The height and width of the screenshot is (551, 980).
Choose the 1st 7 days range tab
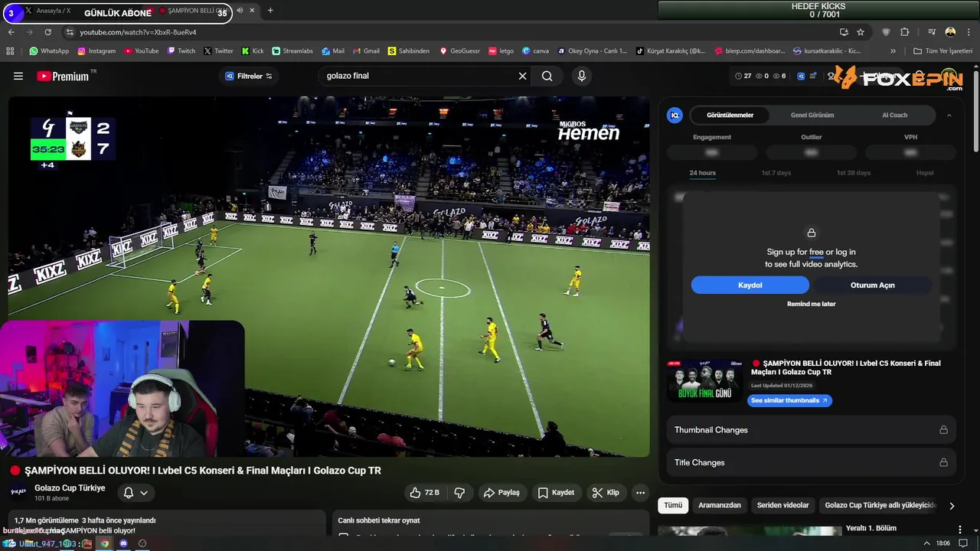[x=776, y=173]
